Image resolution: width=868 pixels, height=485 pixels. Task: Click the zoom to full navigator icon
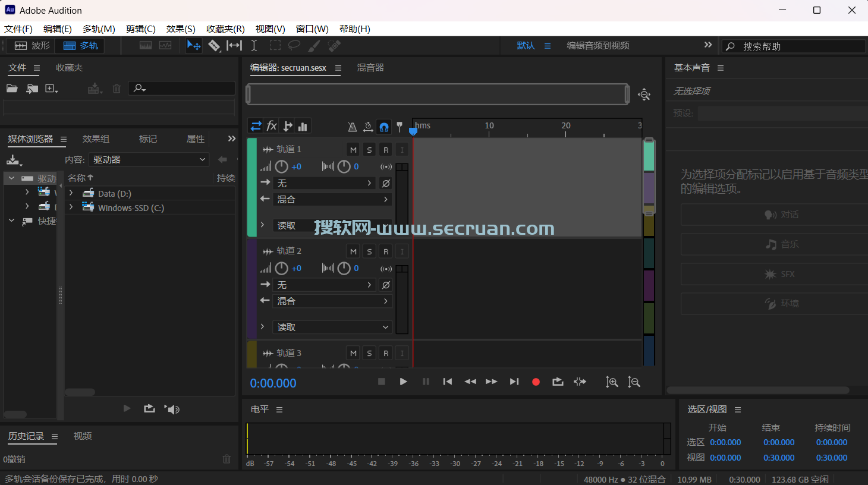coord(644,95)
